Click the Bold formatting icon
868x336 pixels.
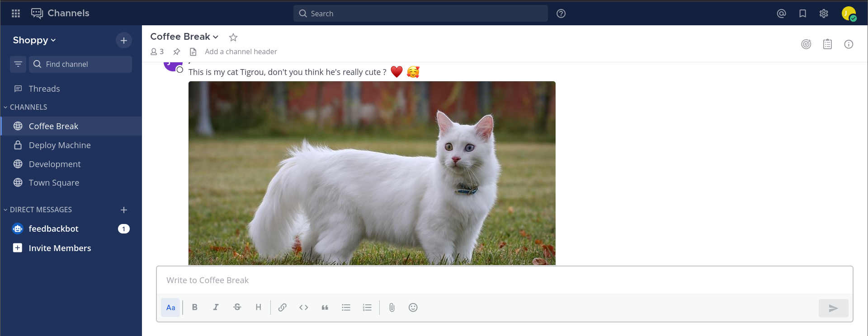coord(195,308)
